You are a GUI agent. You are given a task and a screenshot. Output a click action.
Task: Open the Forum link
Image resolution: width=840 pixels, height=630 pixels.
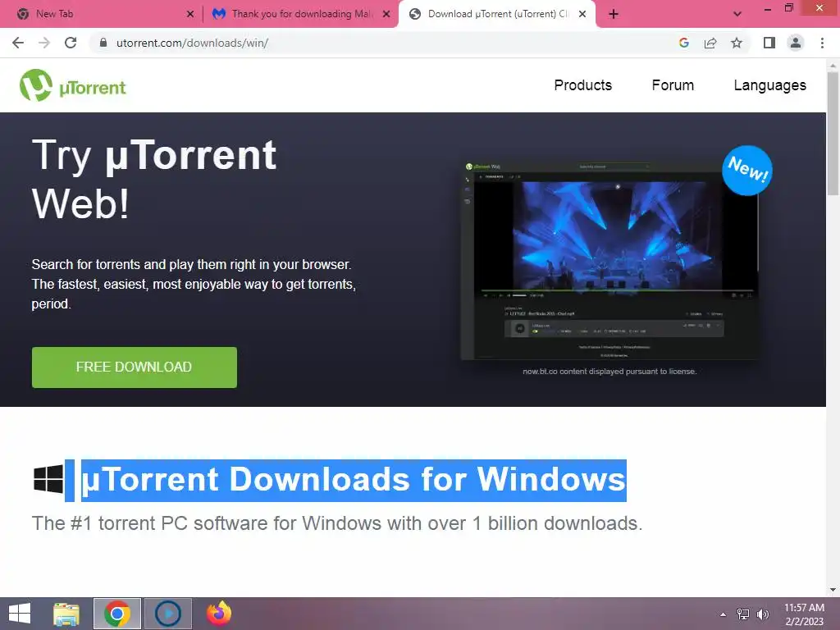click(x=673, y=85)
